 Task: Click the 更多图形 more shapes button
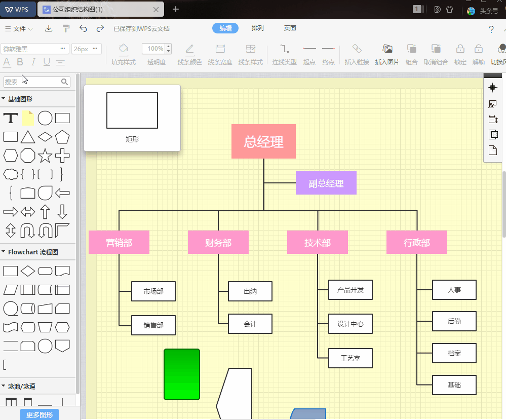pos(39,414)
